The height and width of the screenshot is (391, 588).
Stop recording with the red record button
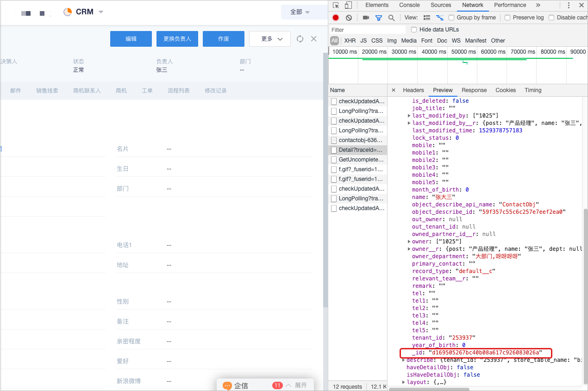336,18
